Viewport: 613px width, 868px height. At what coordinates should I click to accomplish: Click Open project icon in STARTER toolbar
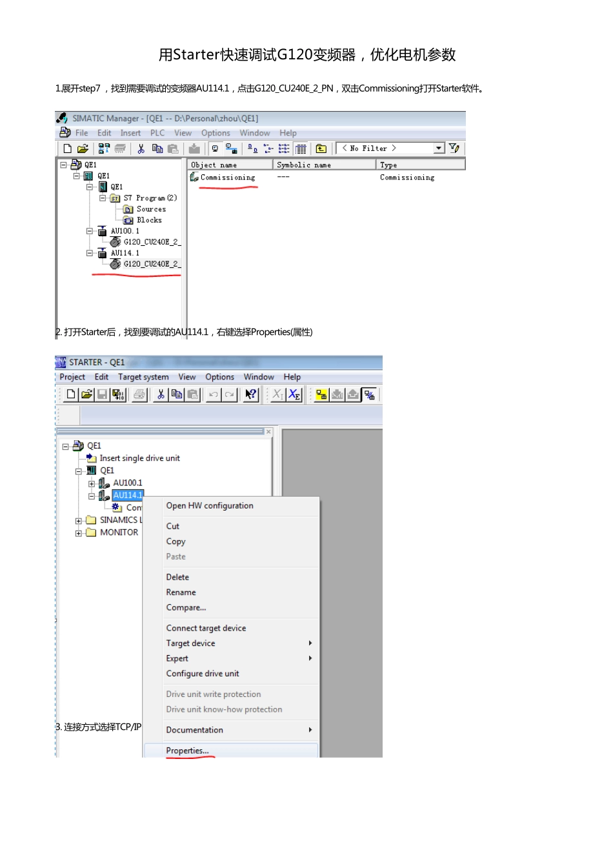[86, 394]
